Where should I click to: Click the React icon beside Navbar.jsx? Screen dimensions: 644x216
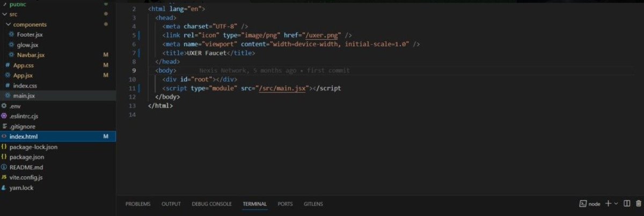click(x=12, y=55)
